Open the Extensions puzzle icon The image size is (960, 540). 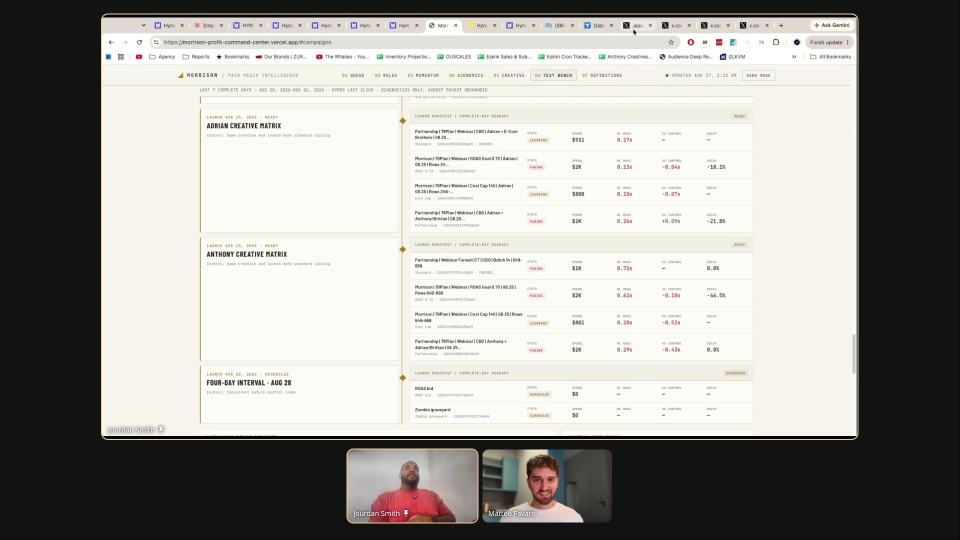point(776,42)
